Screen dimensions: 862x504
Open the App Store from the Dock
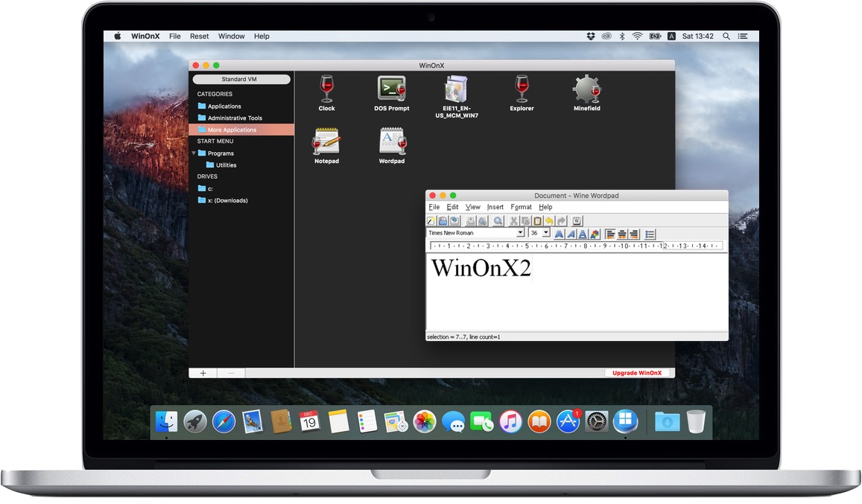click(x=568, y=421)
